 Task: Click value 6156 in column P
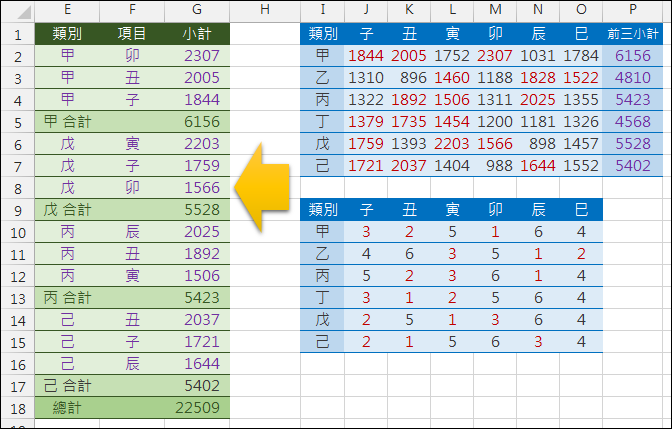pyautogui.click(x=633, y=56)
